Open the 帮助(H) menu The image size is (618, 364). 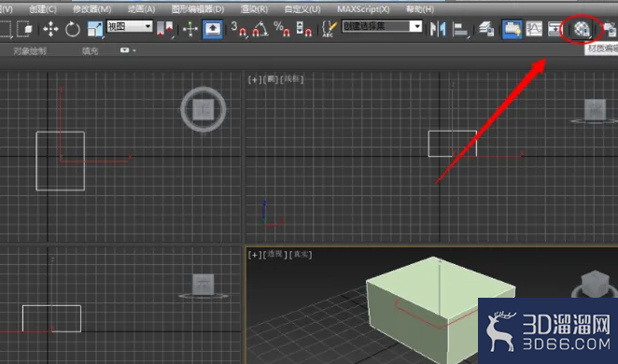(420, 9)
